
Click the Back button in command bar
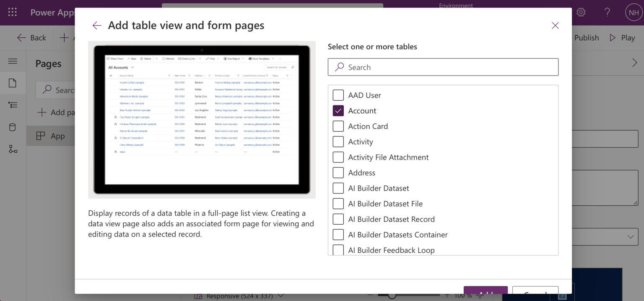31,38
